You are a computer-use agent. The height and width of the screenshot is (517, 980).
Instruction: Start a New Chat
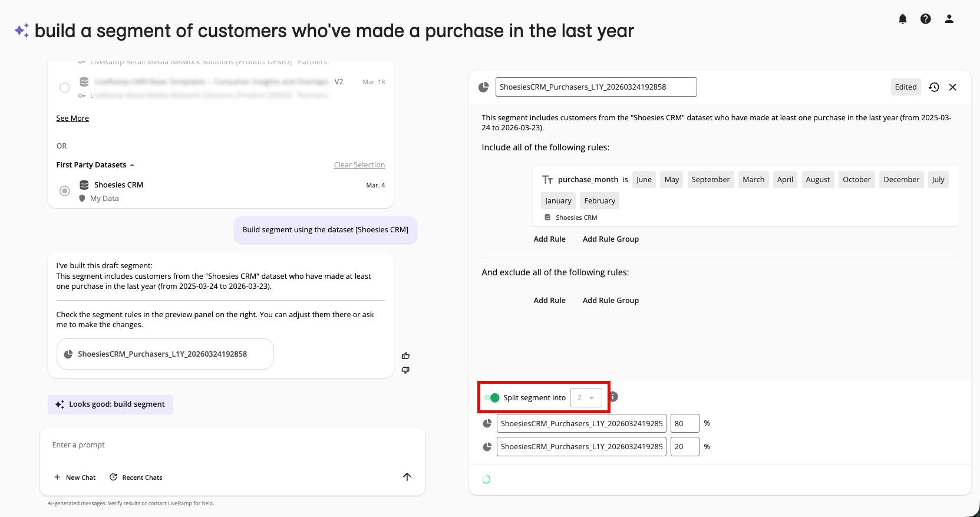click(75, 478)
